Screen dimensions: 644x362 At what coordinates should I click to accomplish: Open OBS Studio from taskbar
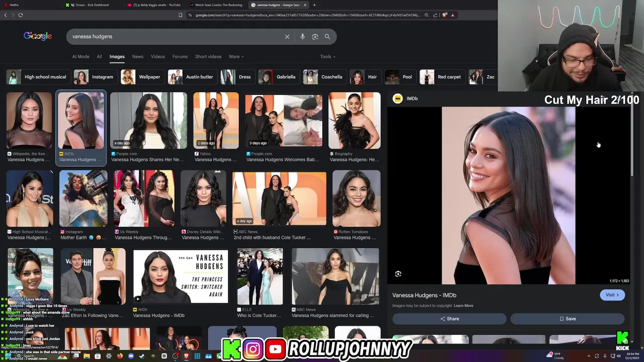click(175, 356)
